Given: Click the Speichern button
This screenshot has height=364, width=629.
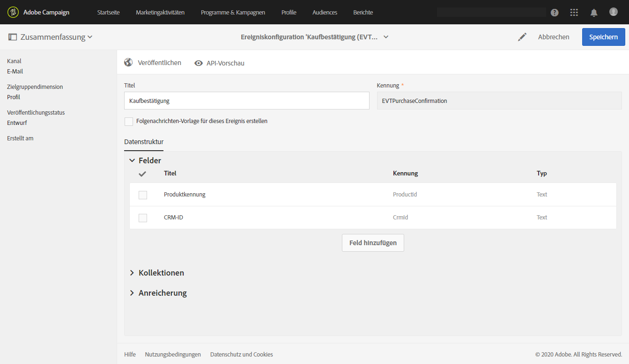Looking at the screenshot, I should [x=603, y=37].
